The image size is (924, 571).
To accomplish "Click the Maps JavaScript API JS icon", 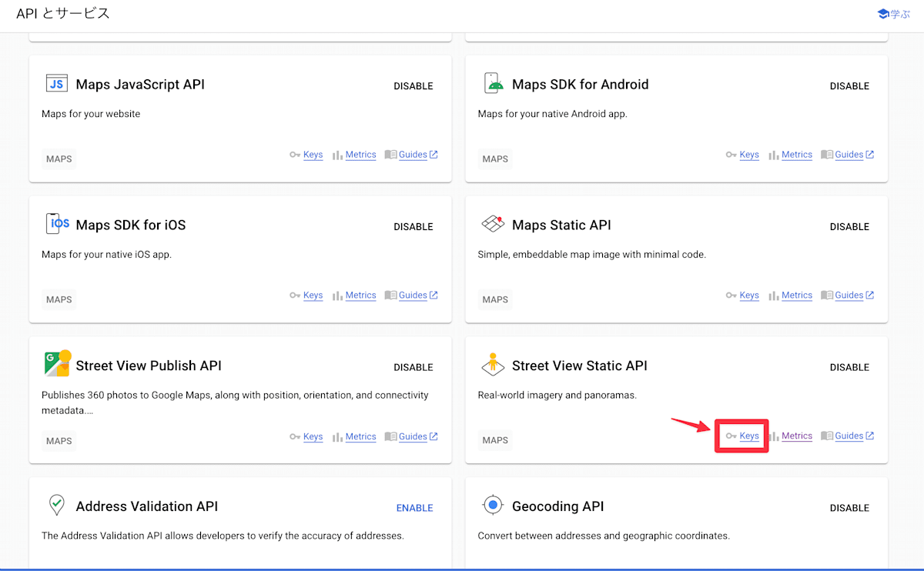I will (56, 84).
